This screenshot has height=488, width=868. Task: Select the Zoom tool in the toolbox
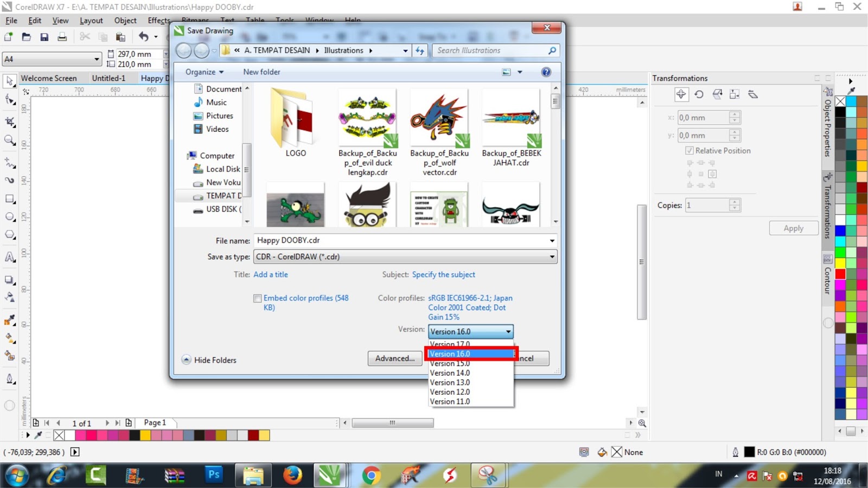click(10, 140)
